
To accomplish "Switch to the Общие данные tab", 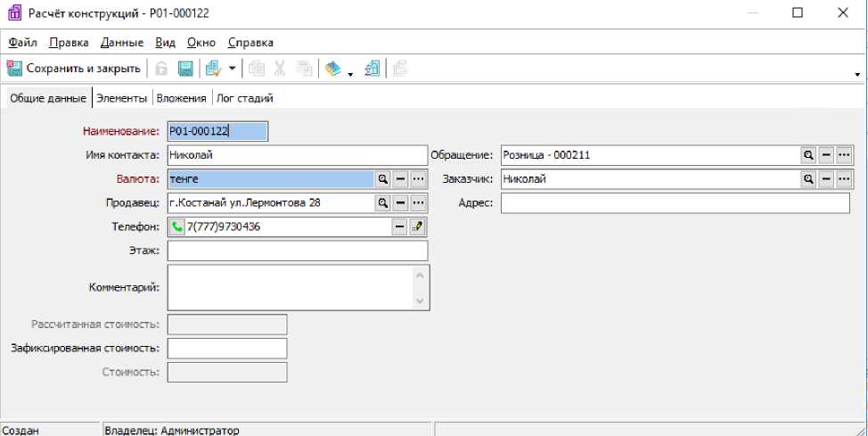I will tap(48, 99).
